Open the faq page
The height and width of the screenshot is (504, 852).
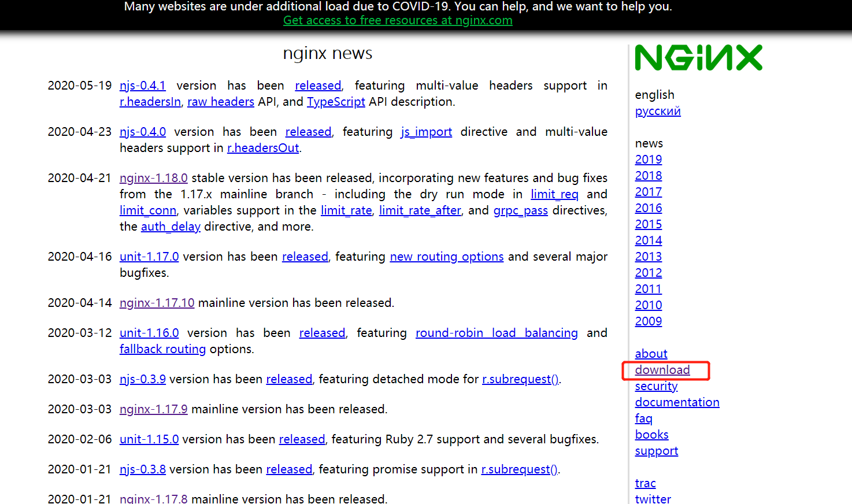click(643, 418)
